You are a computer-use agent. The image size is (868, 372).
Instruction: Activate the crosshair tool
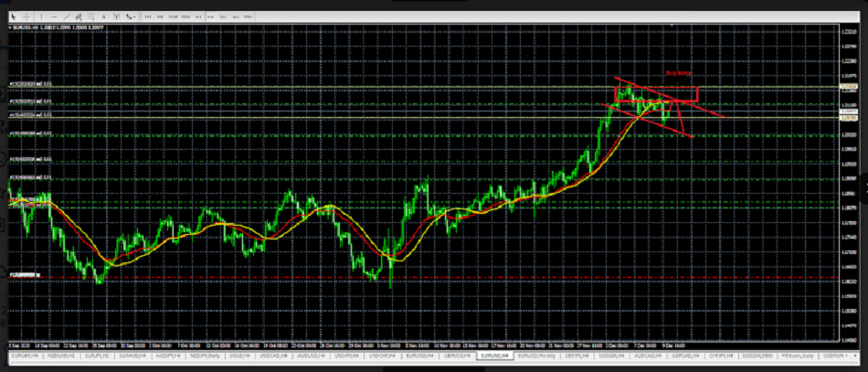pyautogui.click(x=26, y=16)
